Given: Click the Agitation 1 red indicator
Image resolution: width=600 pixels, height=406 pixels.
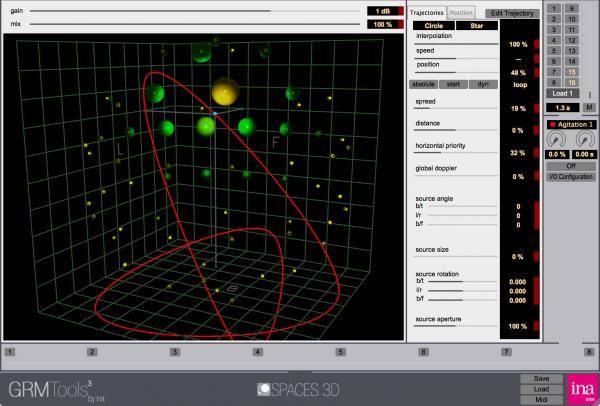Looking at the screenshot, I should coord(550,124).
